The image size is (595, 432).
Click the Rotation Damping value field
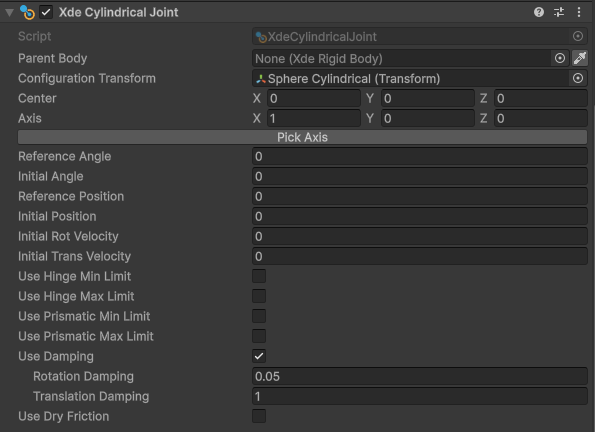click(420, 376)
